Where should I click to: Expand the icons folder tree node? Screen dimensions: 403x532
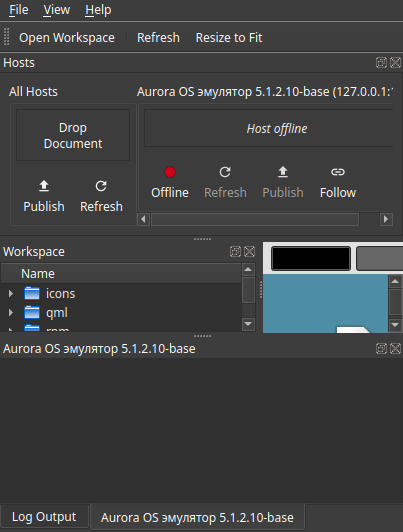(11, 293)
